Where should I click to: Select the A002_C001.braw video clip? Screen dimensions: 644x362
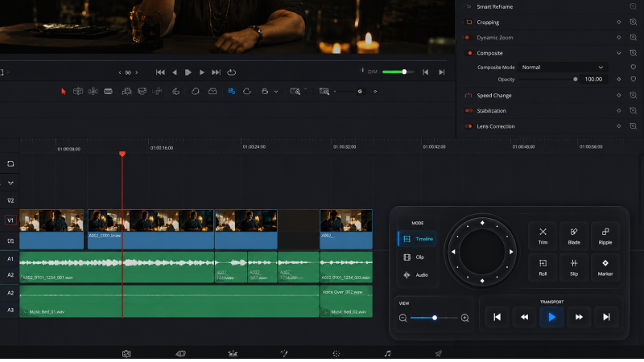(151, 229)
